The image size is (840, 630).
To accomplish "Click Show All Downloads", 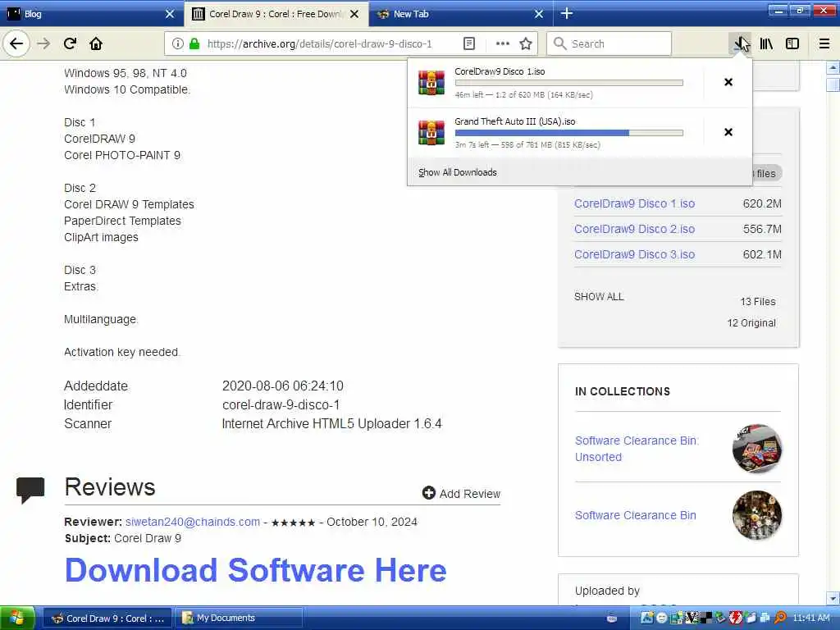I will 458,172.
